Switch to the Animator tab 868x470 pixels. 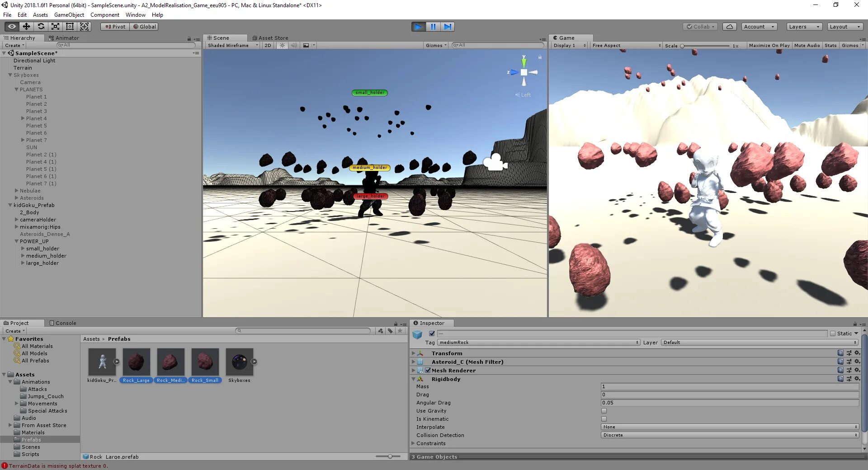point(64,38)
